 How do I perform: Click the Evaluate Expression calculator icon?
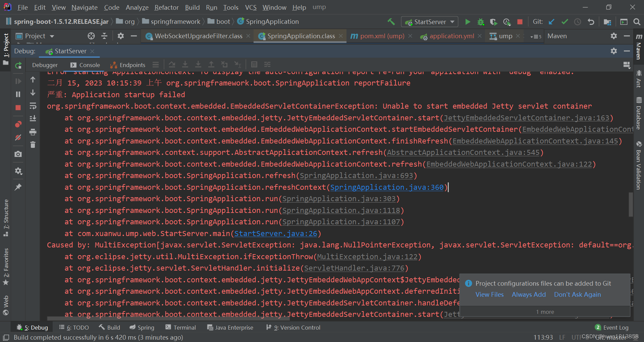point(254,64)
